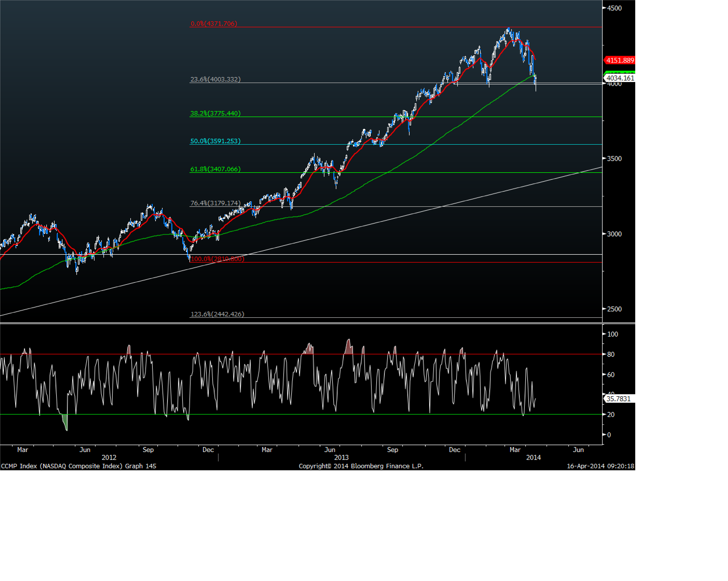Screen dimensions: 728x581
Task: Click the 38.2%(3775.440) green retracement label
Action: click(x=215, y=114)
